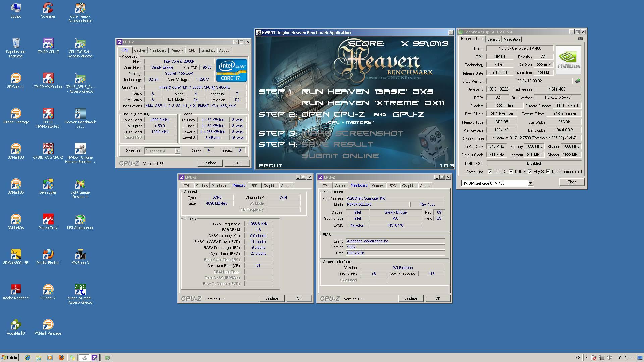The height and width of the screenshot is (362, 644).
Task: Click motherboard Model field P8P67 DELUXE
Action: pyautogui.click(x=378, y=204)
